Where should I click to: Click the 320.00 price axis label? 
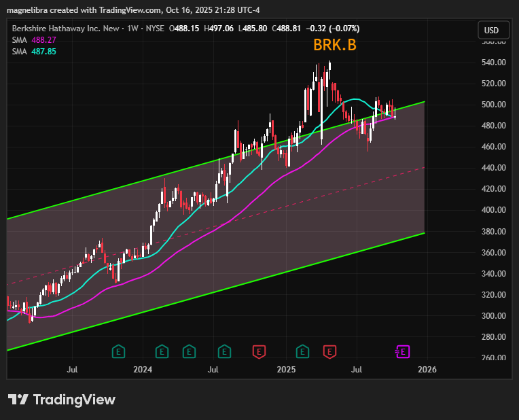[494, 294]
